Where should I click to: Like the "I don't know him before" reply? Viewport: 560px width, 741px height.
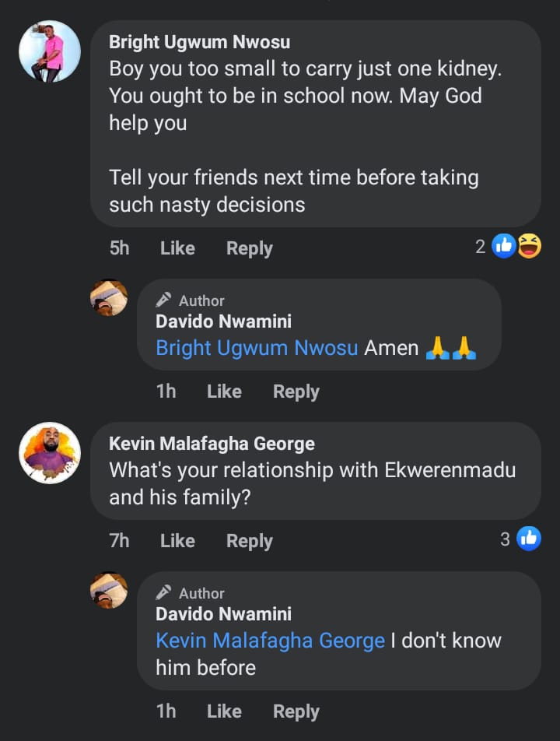[x=224, y=711]
